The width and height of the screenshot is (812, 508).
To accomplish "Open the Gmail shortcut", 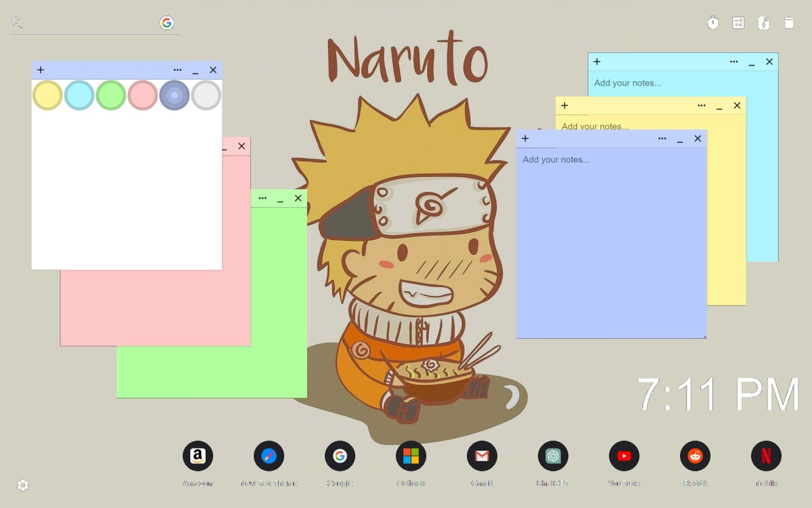I will point(482,456).
